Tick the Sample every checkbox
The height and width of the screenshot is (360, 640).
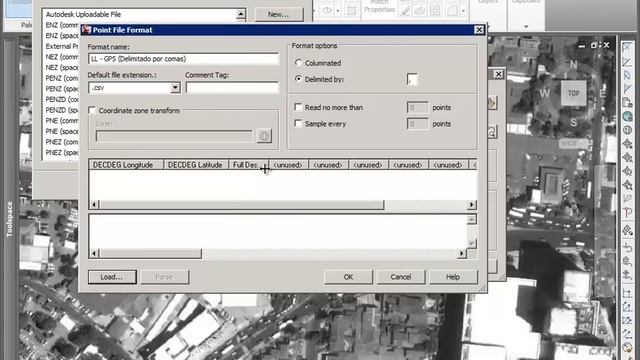[x=298, y=123]
